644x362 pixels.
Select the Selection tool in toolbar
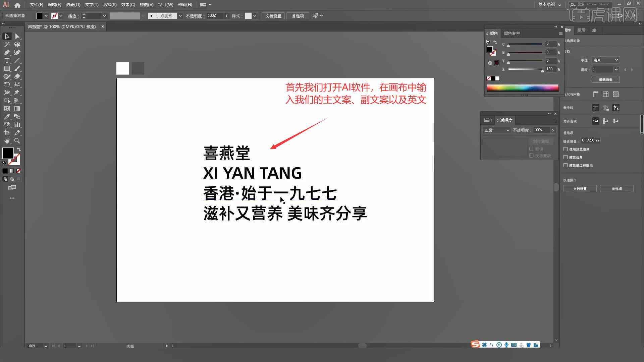click(x=6, y=36)
